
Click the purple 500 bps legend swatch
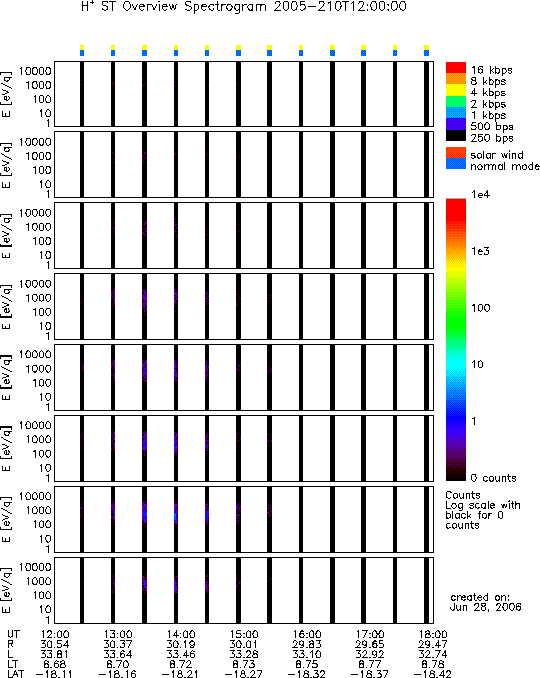[456, 125]
